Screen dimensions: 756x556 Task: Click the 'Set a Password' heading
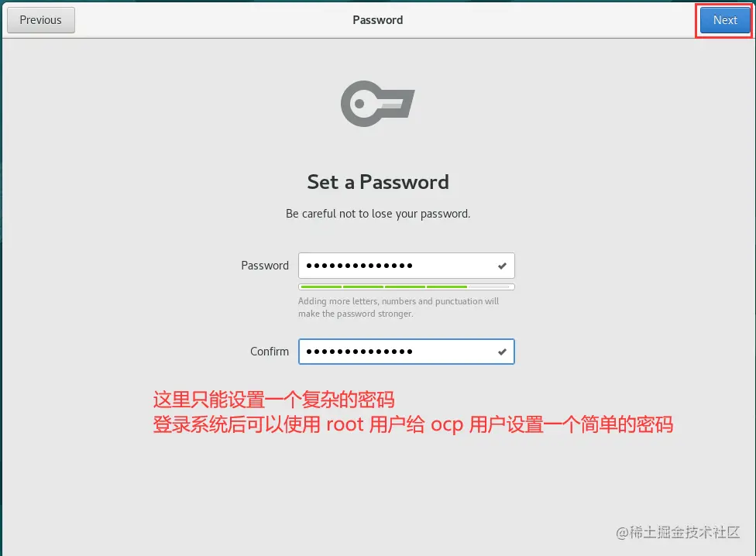click(x=378, y=182)
